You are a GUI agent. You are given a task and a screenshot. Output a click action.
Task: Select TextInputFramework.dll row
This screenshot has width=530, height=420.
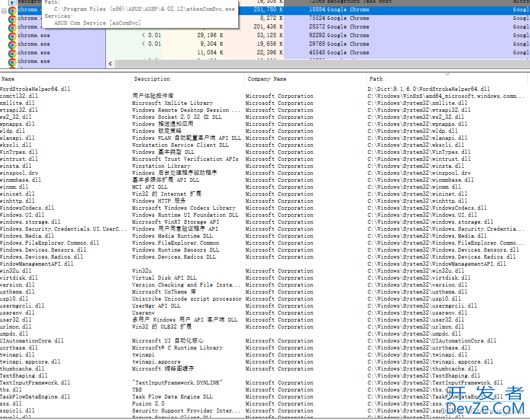(x=265, y=382)
